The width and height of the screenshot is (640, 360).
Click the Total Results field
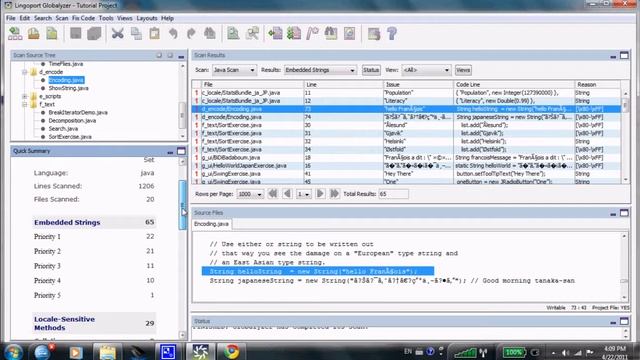click(393, 194)
